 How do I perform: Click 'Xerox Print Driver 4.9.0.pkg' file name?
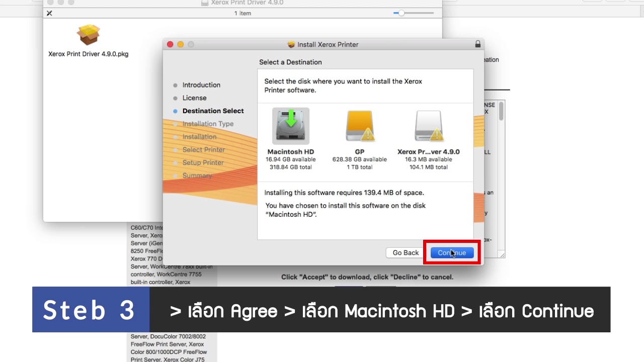(88, 54)
